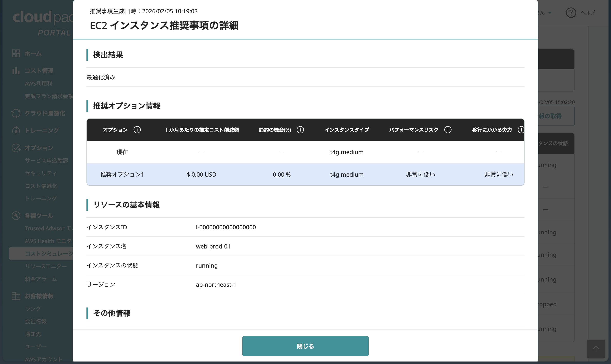This screenshot has height=364, width=611.
Task: Open AWS利用料 in sidebar menu
Action: pos(38,84)
